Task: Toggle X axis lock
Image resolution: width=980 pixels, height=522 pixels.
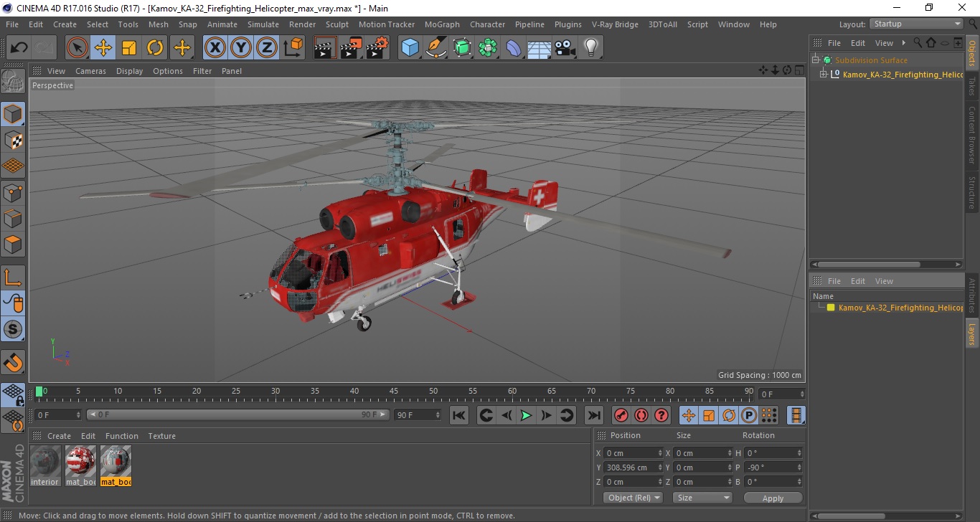Action: tap(215, 48)
